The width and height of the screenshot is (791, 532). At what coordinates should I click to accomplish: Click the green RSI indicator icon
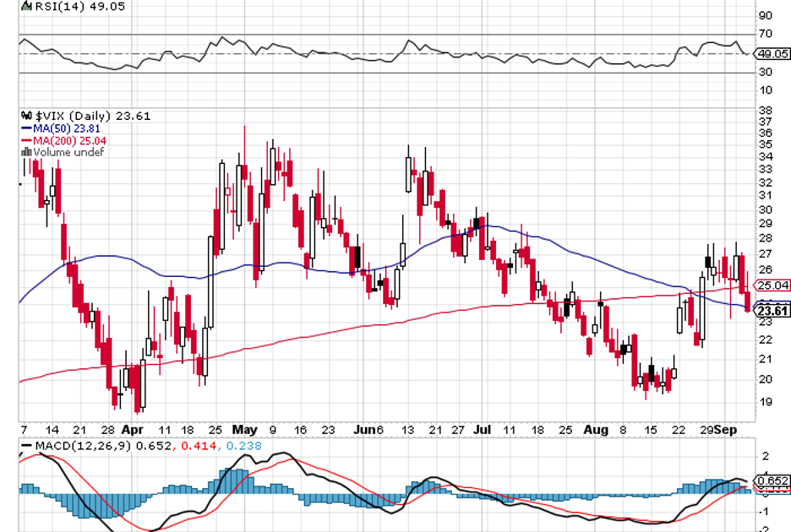[x=25, y=6]
